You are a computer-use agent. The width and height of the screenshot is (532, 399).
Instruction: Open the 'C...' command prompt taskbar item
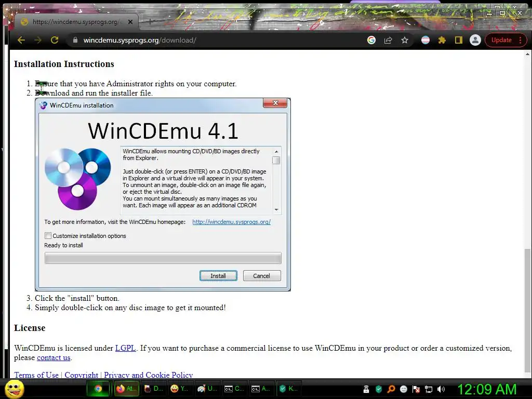tap(234, 389)
